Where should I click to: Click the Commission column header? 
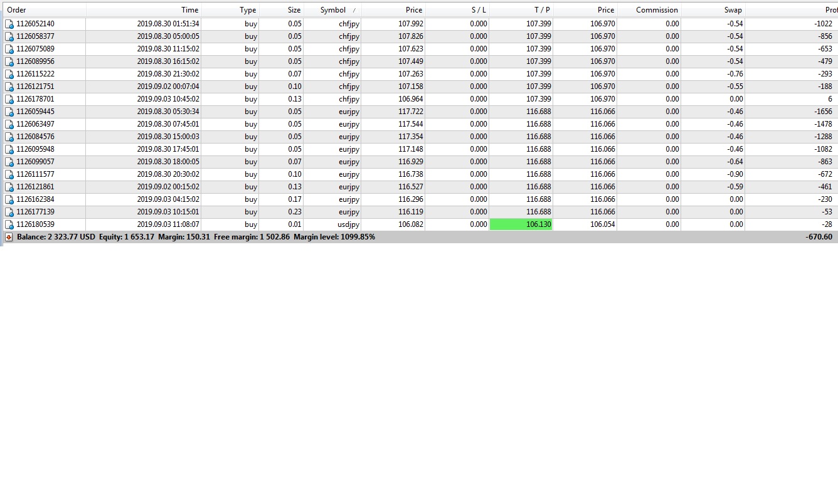coord(649,10)
